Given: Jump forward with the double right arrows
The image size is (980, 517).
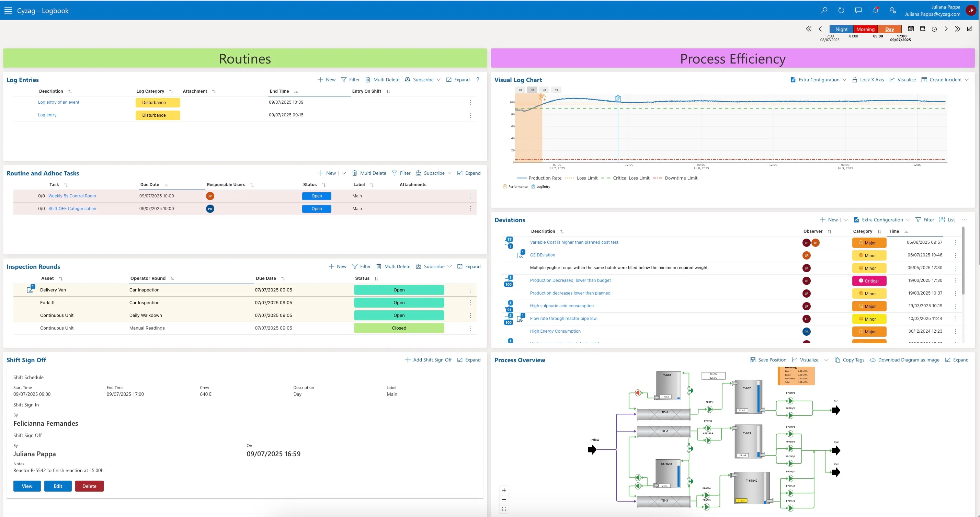Looking at the screenshot, I should [958, 29].
